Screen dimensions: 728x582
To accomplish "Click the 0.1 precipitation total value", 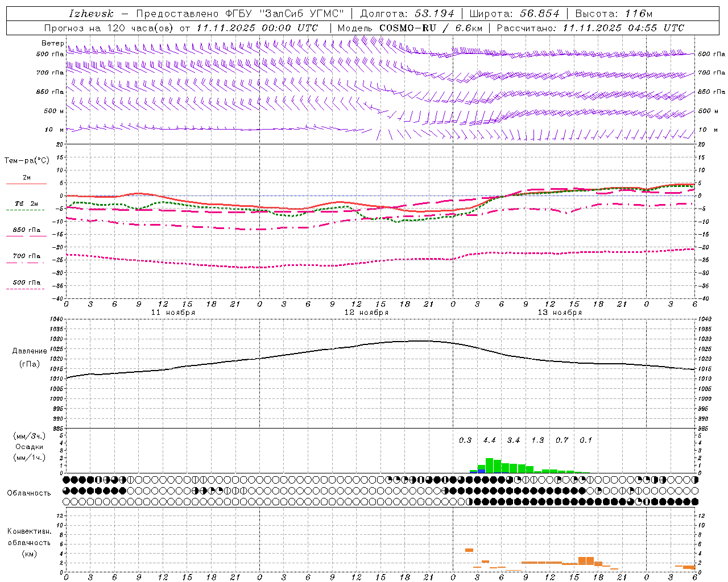I will point(586,440).
